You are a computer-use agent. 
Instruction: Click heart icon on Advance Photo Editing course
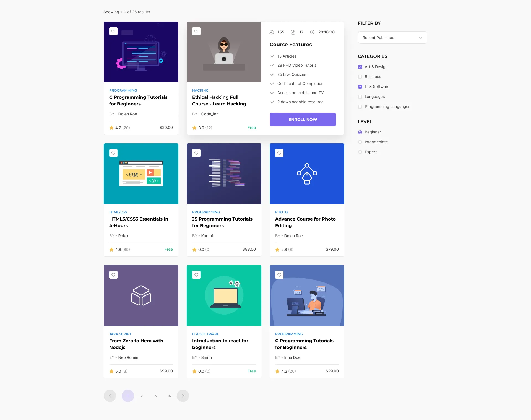click(x=279, y=153)
